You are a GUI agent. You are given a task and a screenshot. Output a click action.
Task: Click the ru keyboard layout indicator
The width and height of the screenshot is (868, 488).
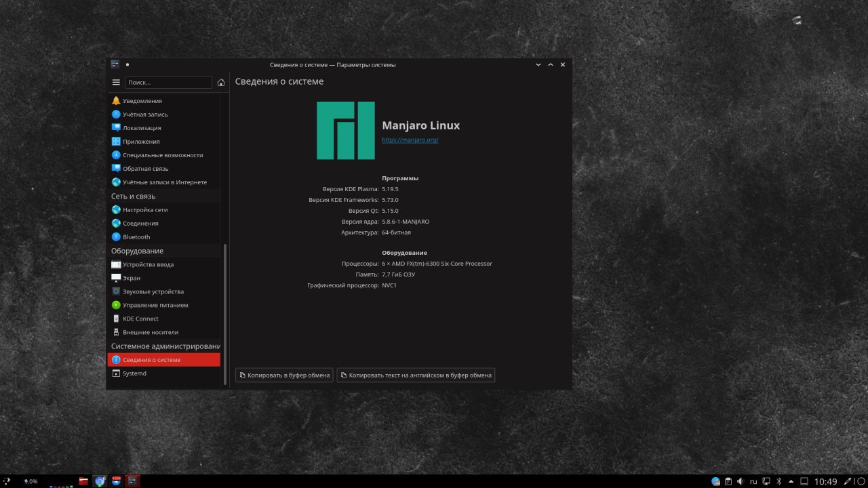(x=753, y=481)
